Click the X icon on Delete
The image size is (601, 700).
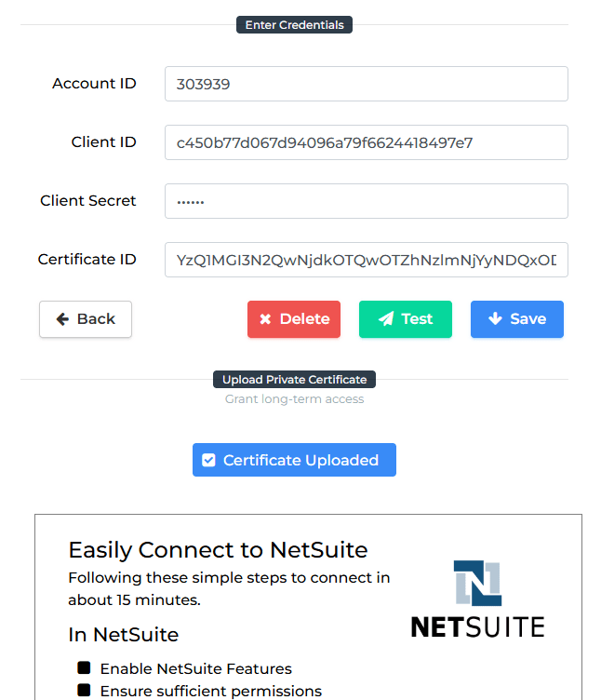click(265, 319)
